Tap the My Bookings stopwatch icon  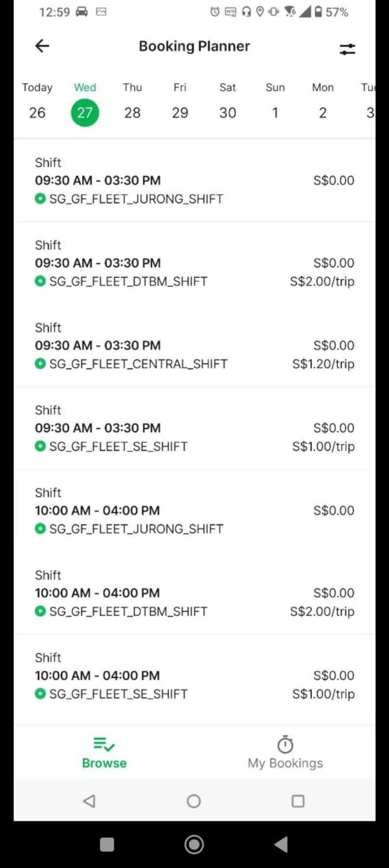click(285, 744)
